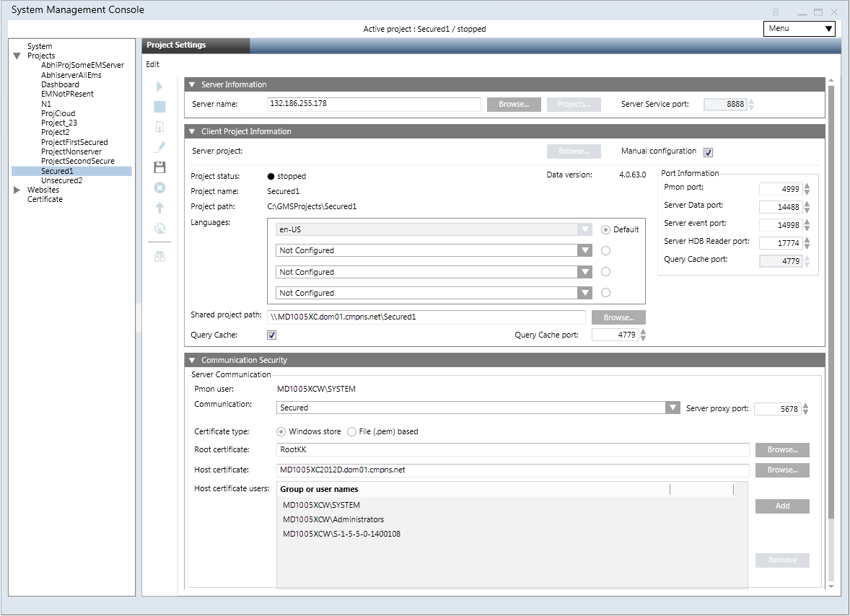Click the document with arrow icon

pos(159,127)
